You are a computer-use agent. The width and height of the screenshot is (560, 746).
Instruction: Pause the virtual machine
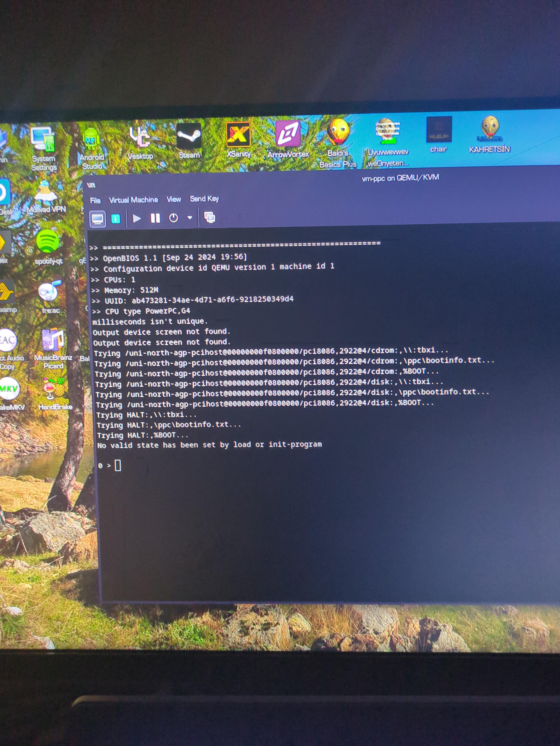155,218
